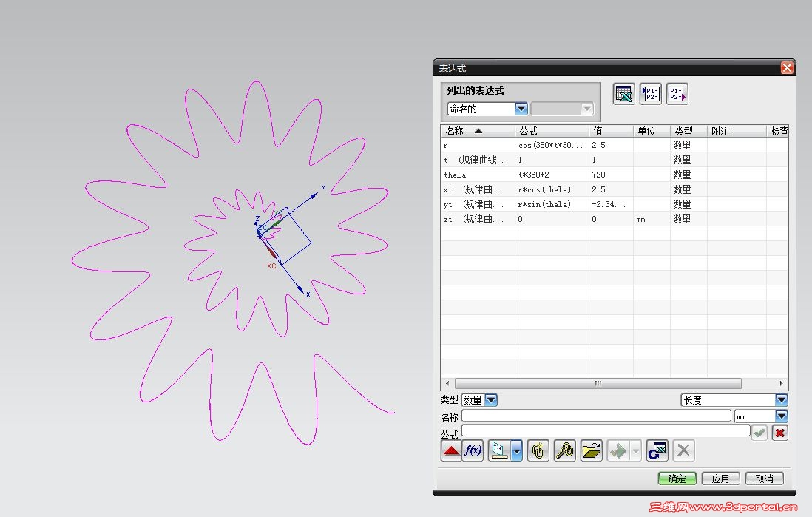Click the 附注 column header

coord(737,131)
